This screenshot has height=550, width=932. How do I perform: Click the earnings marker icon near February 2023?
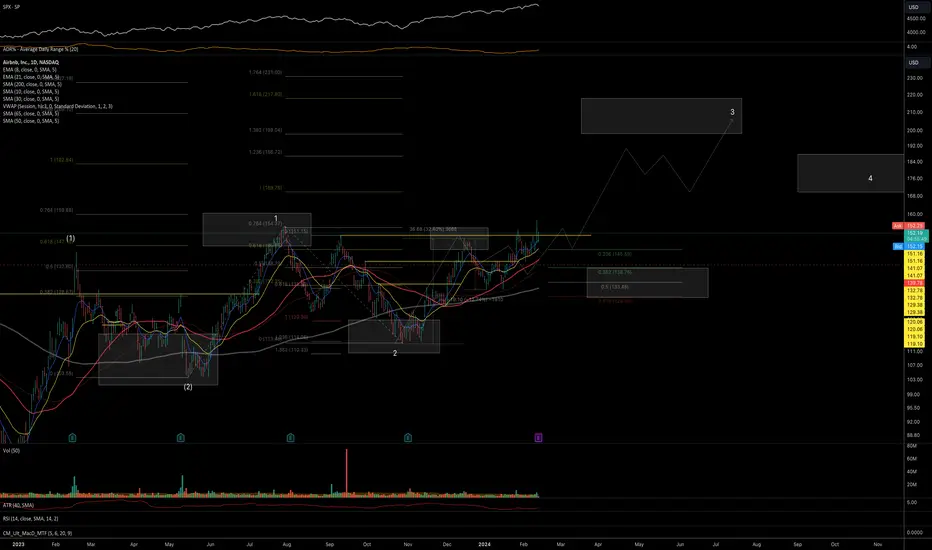tap(73, 438)
